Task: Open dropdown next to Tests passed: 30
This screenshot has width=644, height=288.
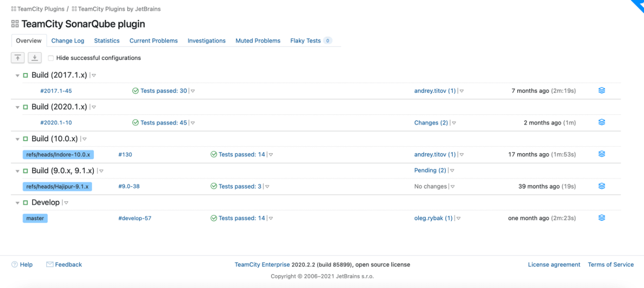Action: tap(193, 91)
